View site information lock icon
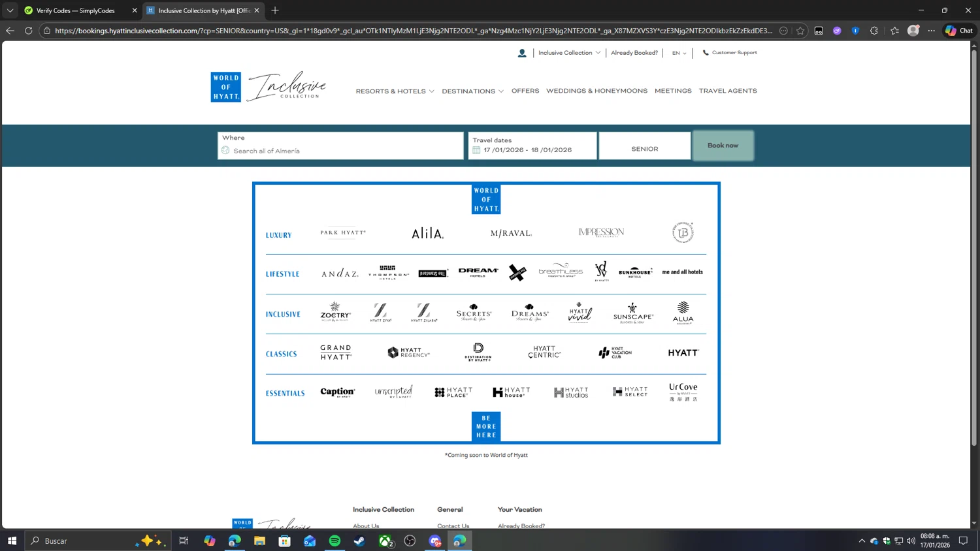 pos(47,31)
